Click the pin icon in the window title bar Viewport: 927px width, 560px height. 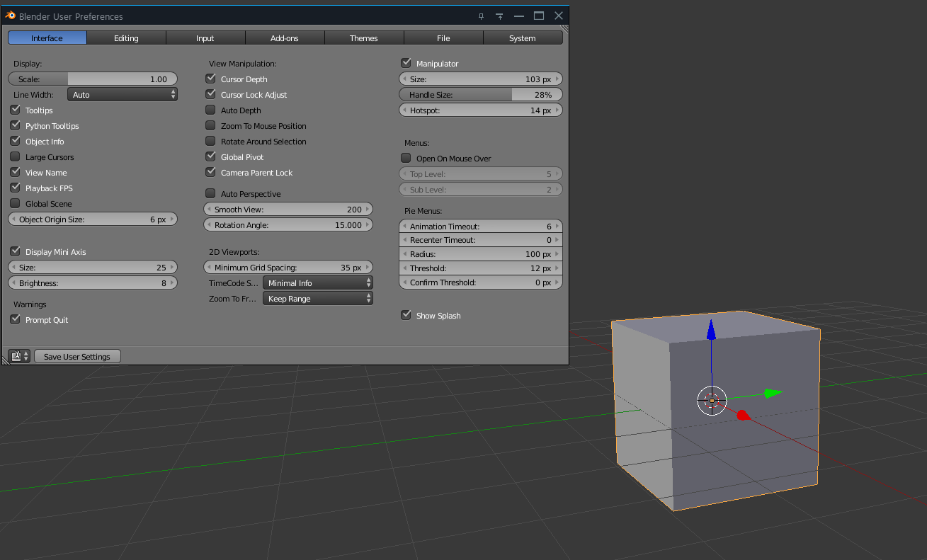point(481,16)
